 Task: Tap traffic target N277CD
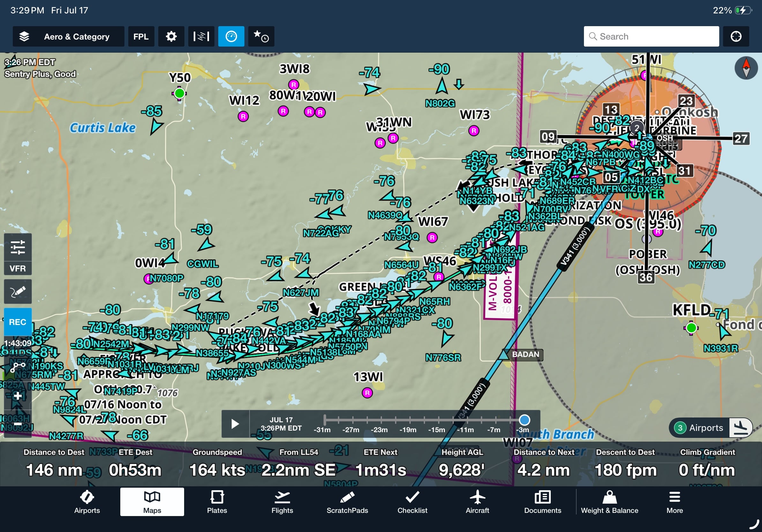click(x=707, y=248)
